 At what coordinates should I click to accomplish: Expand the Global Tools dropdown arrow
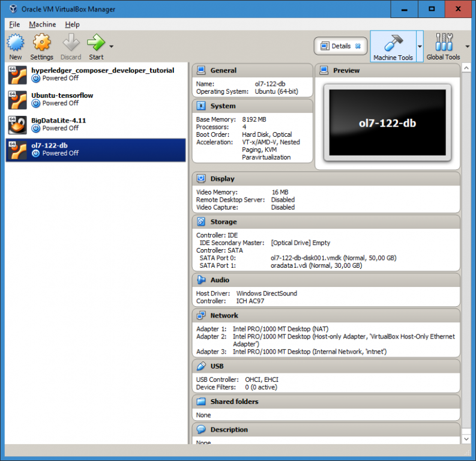(467, 46)
